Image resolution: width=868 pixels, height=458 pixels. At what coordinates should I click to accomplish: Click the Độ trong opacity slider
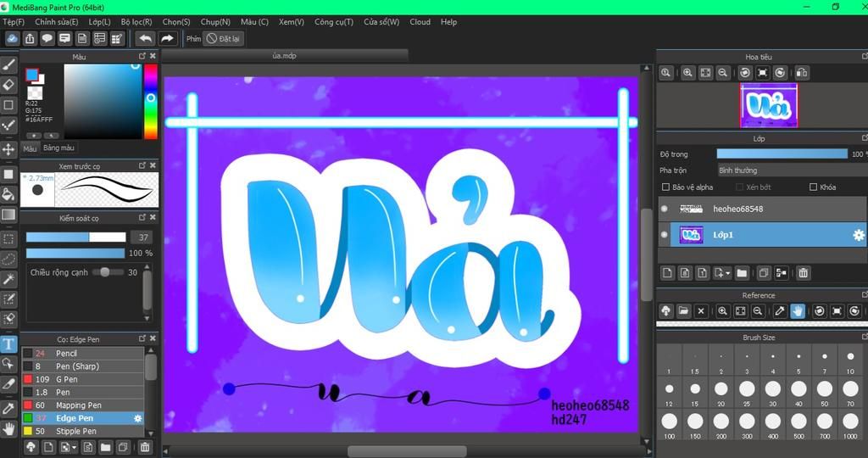click(782, 154)
